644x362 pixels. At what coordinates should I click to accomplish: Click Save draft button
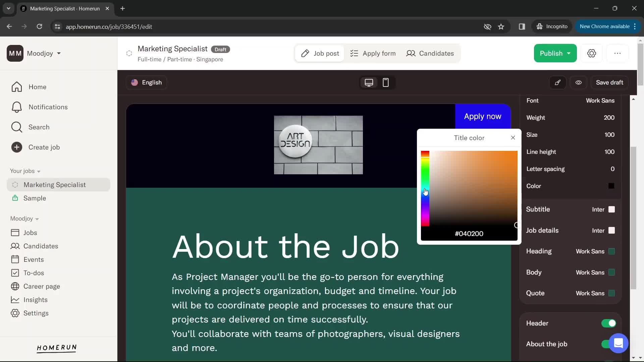pyautogui.click(x=609, y=82)
